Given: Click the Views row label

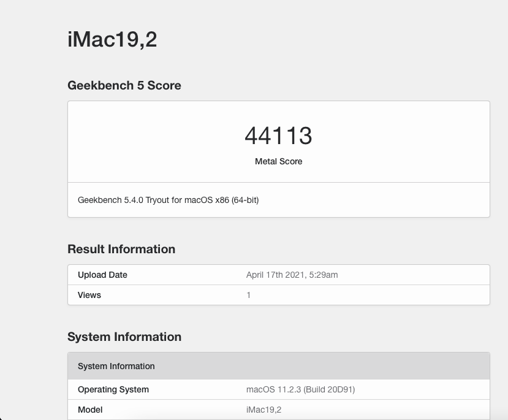Looking at the screenshot, I should click(x=89, y=295).
